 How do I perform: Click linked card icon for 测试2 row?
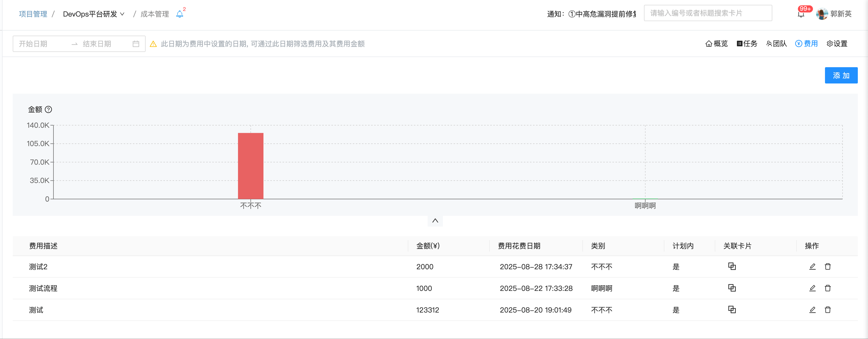(x=732, y=266)
